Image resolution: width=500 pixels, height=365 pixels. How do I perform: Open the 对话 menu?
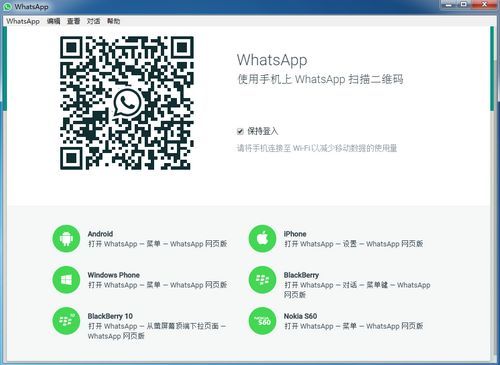point(93,21)
